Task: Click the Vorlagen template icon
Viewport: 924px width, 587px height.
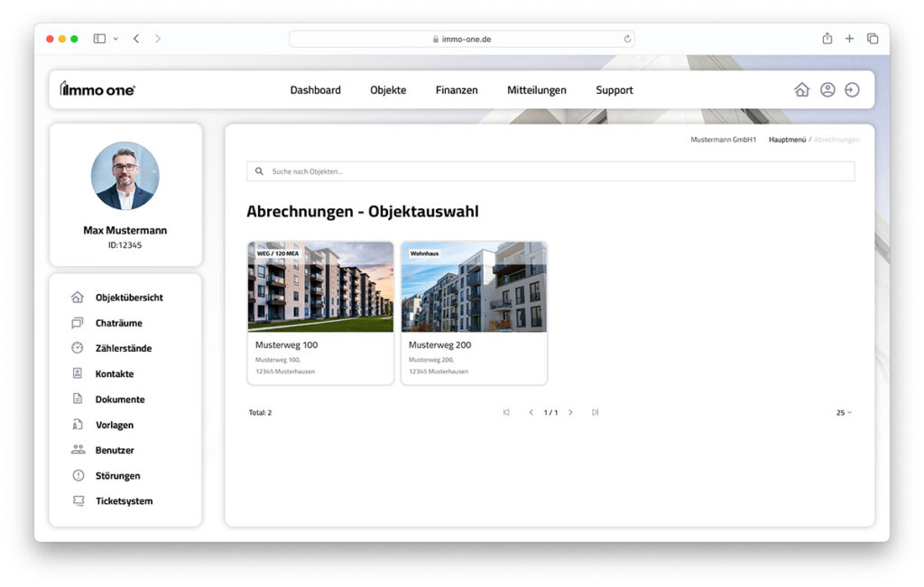Action: tap(78, 425)
